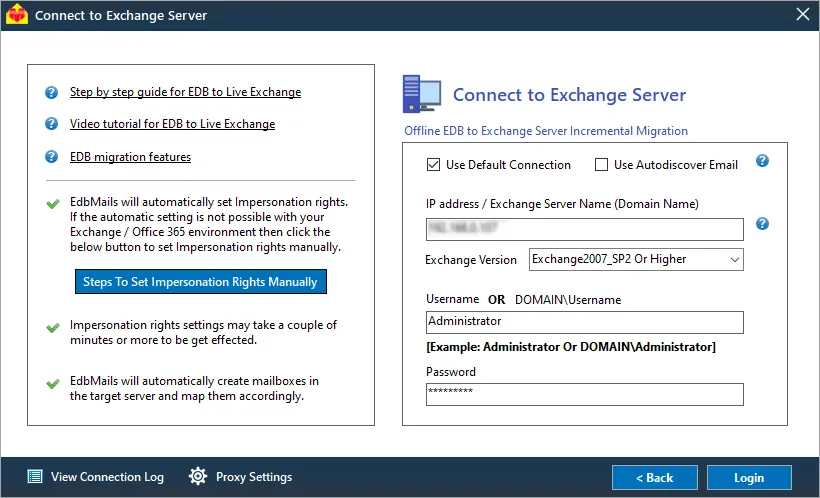Click help icon next to Use Autodiscover Email
This screenshot has width=820, height=498.
coord(762,161)
